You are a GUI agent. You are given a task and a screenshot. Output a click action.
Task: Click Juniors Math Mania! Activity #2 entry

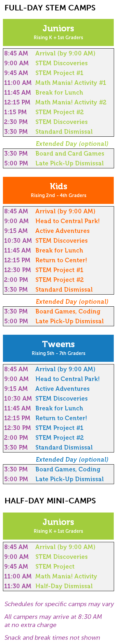[71, 102]
